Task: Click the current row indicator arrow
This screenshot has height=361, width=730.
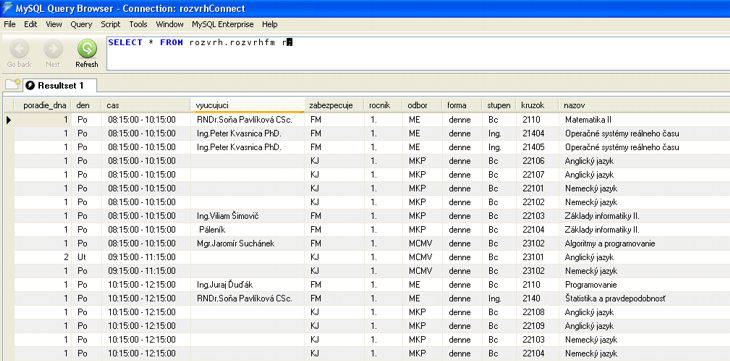Action: click(x=8, y=120)
